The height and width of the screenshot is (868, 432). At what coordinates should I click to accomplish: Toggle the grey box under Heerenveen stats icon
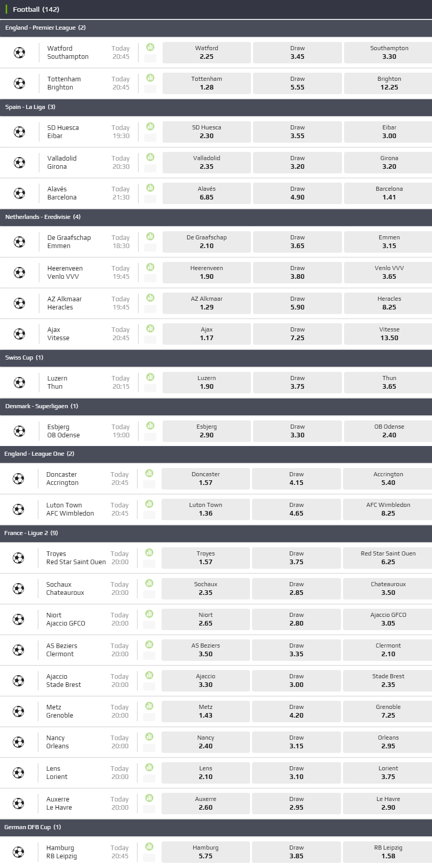coord(150,278)
